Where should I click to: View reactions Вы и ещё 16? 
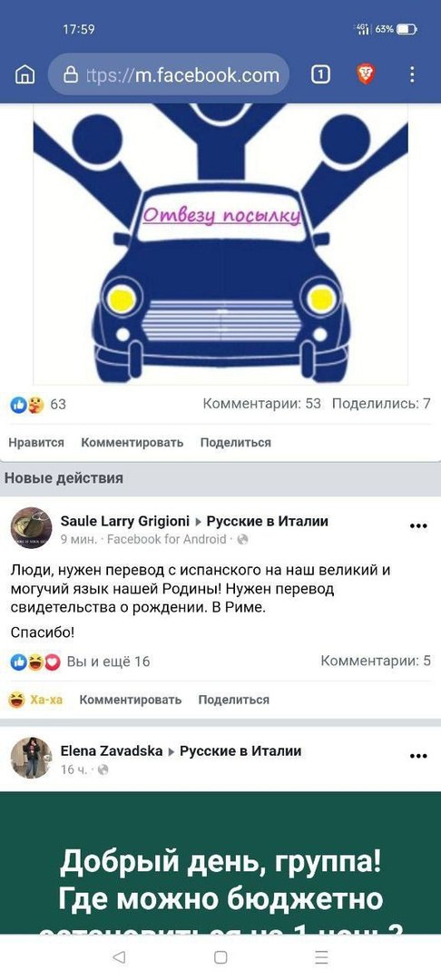click(x=80, y=661)
